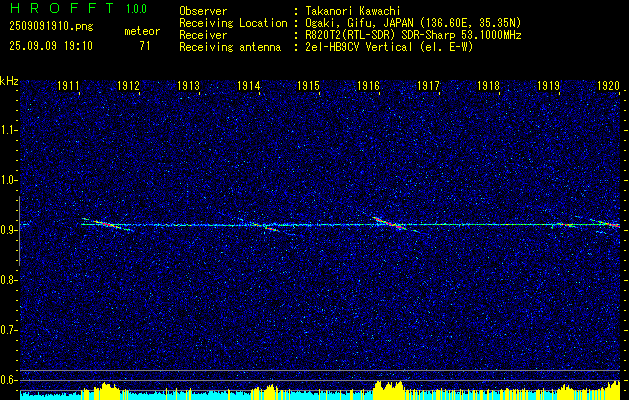The height and width of the screenshot is (400, 629).
Task: Click the HROFFT title text
Action: 61,8
